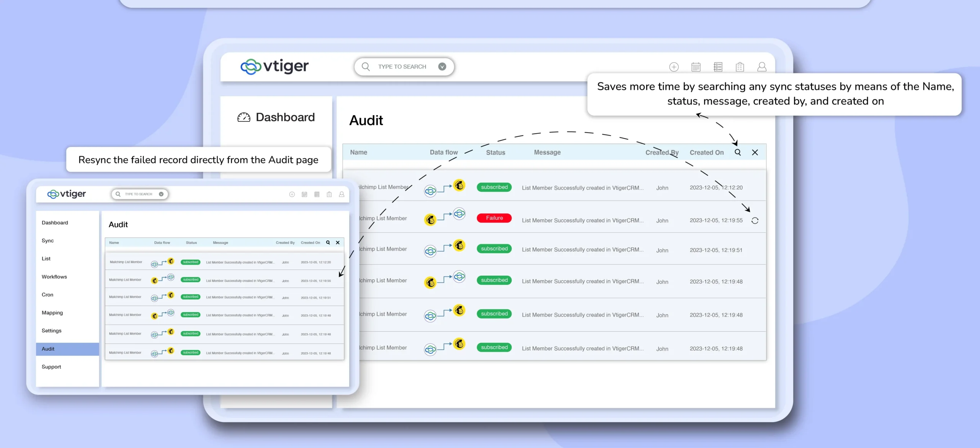
Task: Open Workflows in the small sidebar
Action: click(54, 276)
